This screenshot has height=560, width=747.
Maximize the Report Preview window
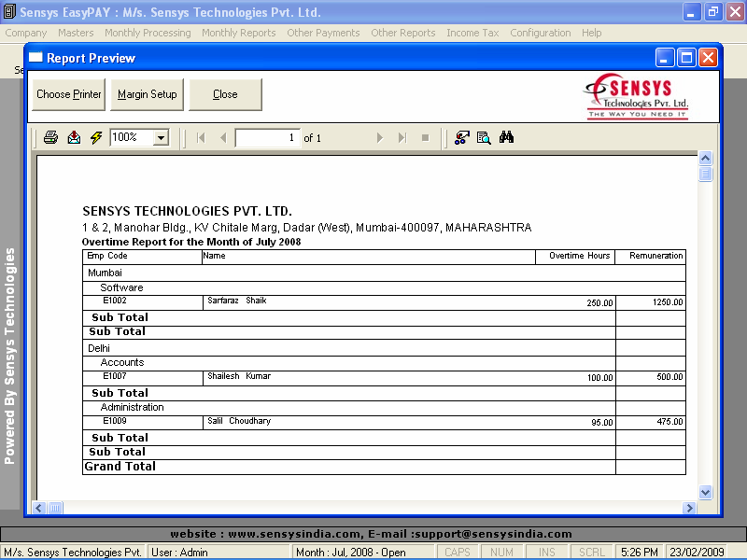point(686,58)
